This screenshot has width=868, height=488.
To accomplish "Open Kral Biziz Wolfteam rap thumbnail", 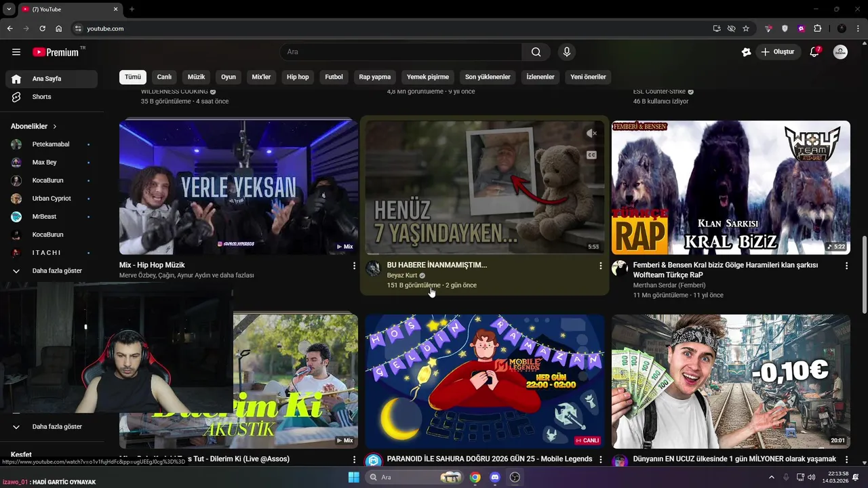I will [x=730, y=188].
